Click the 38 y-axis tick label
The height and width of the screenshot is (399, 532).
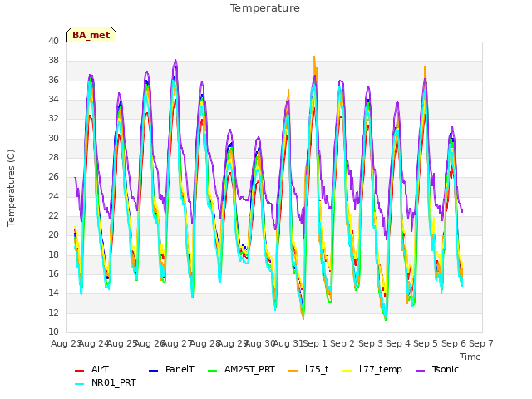tap(53, 61)
